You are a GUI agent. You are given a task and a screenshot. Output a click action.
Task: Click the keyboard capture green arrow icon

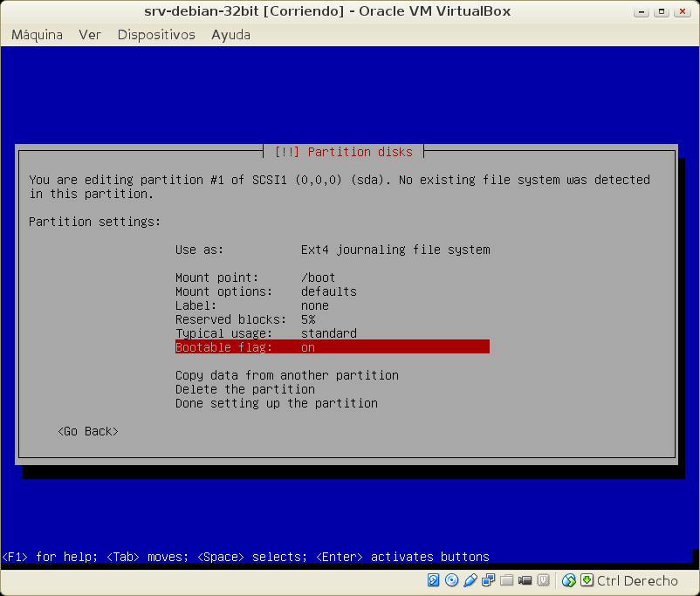click(587, 580)
